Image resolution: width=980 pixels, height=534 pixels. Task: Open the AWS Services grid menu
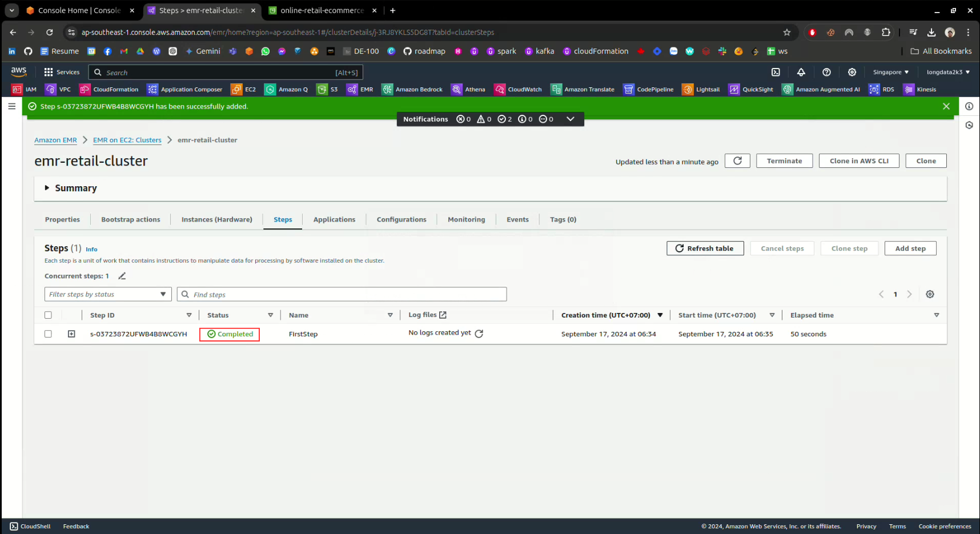pyautogui.click(x=62, y=72)
